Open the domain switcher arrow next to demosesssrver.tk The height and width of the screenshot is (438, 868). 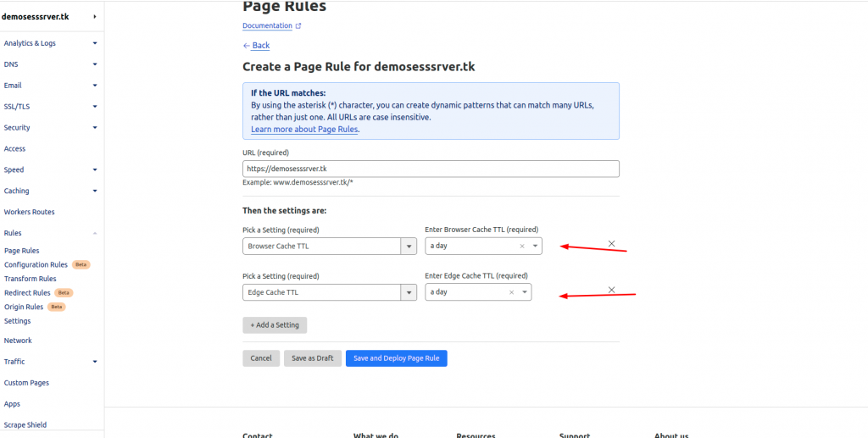(95, 17)
